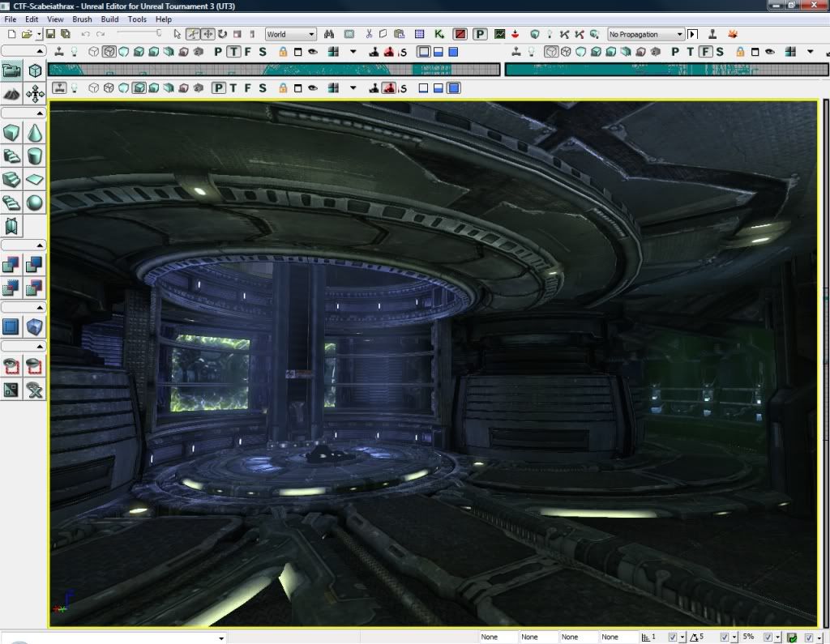Viewport: 830px width, 644px height.
Task: Open the View menu
Action: pyautogui.click(x=55, y=19)
